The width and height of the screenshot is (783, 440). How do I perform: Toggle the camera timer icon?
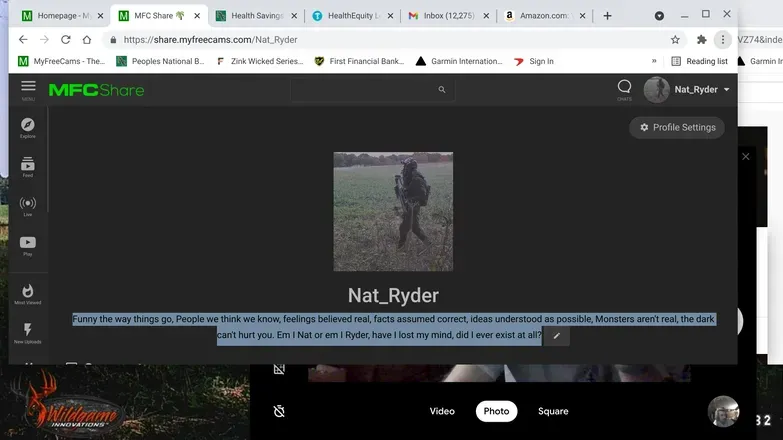[279, 411]
